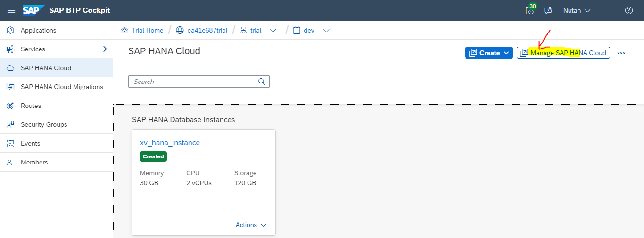Open the help question mark icon
644x238 pixels.
coord(628,10)
